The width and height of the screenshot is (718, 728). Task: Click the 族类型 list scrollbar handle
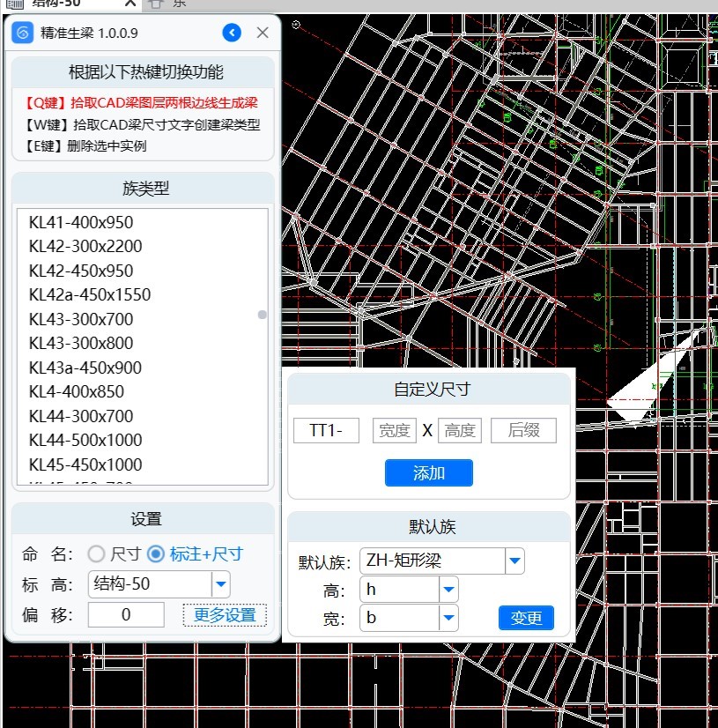click(x=262, y=315)
